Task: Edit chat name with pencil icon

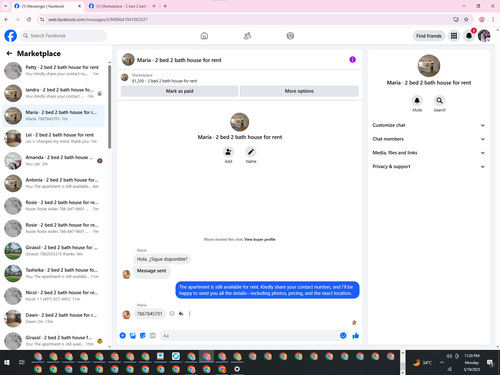Action: pyautogui.click(x=251, y=152)
